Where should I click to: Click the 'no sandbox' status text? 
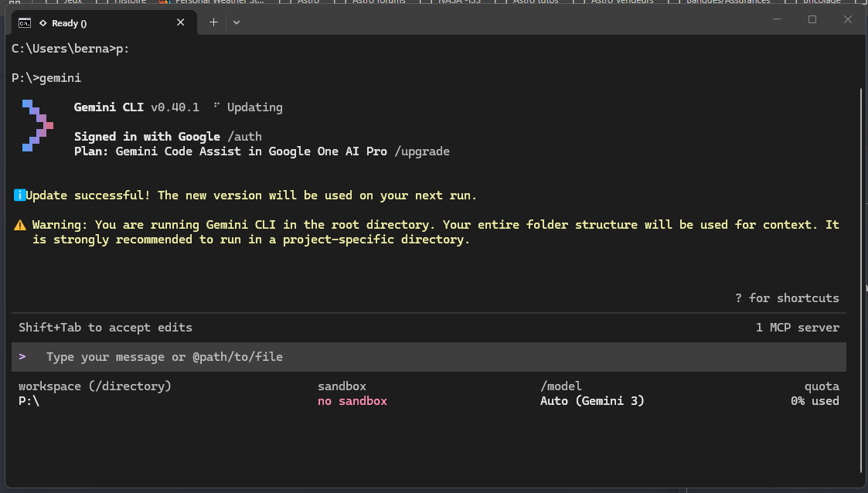352,401
